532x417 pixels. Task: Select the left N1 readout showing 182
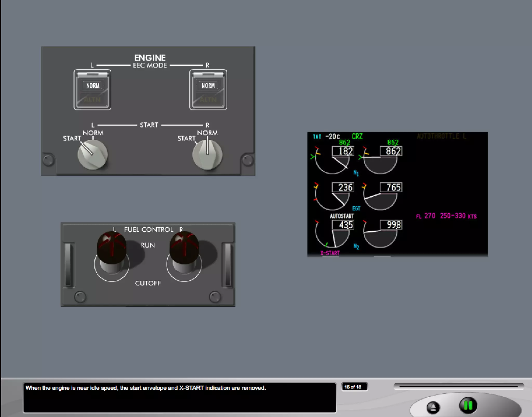coord(343,151)
